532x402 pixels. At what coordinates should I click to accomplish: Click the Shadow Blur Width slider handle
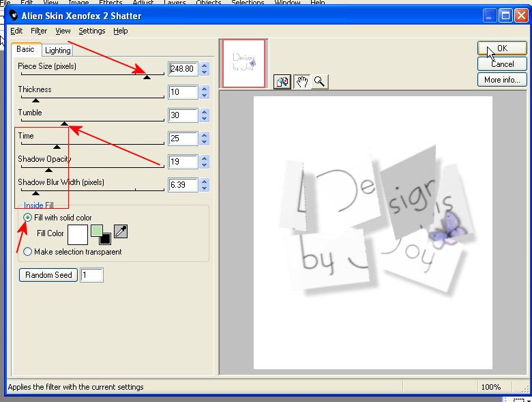(35, 193)
